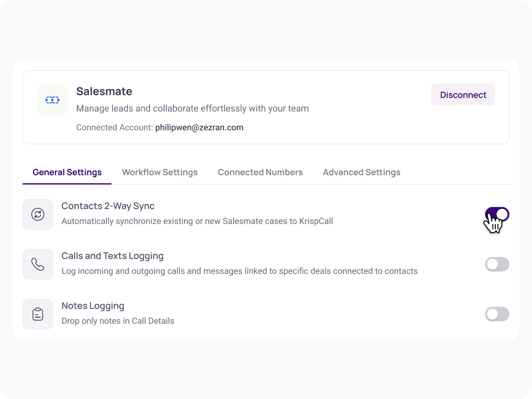Enable the Notes Logging switch
The image size is (532, 399).
tap(497, 314)
